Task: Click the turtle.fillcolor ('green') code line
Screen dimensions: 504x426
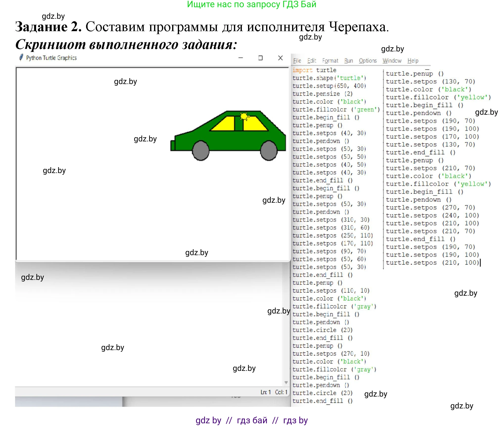Action: coord(336,109)
